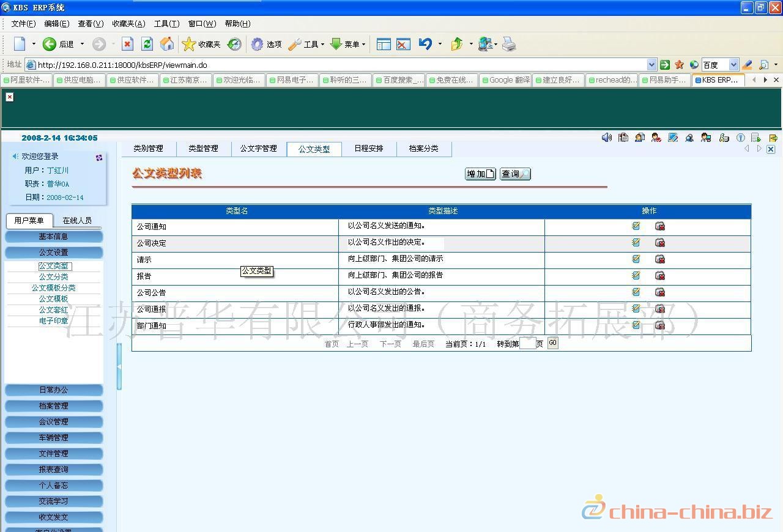Click the user search icon in the header
Image resolution: width=783 pixels, height=532 pixels.
coord(689,138)
